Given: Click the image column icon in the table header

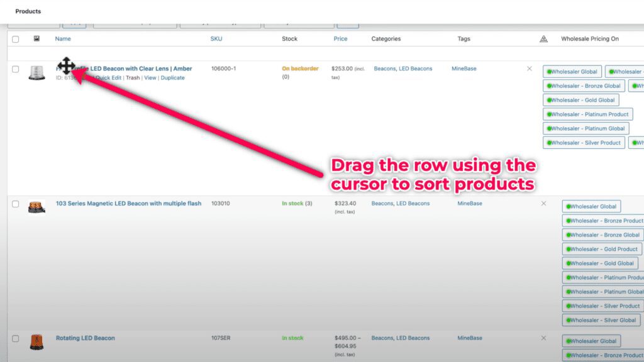Looking at the screenshot, I should point(35,38).
